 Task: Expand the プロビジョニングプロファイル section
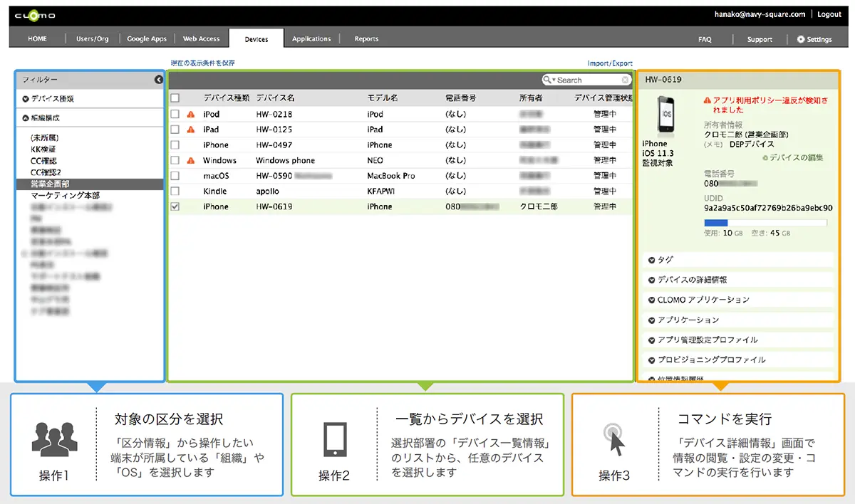737,359
